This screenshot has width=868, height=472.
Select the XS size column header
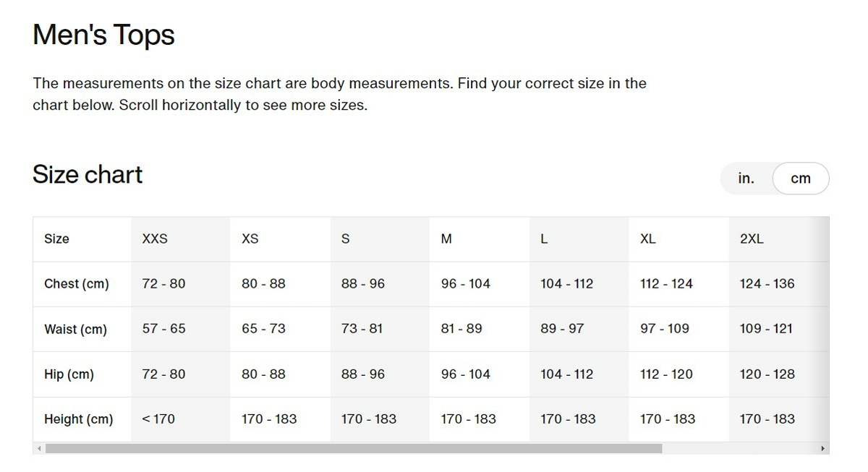coord(250,239)
